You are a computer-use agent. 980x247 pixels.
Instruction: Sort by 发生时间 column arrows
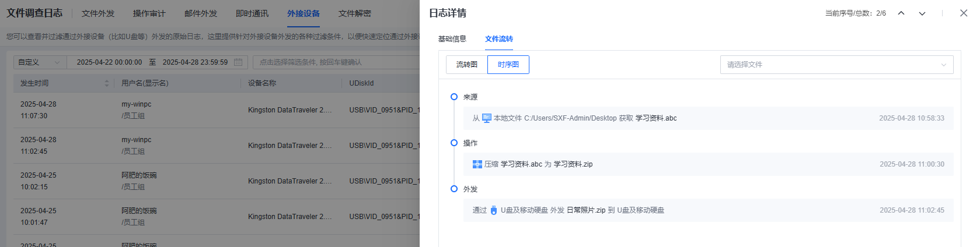click(x=107, y=83)
